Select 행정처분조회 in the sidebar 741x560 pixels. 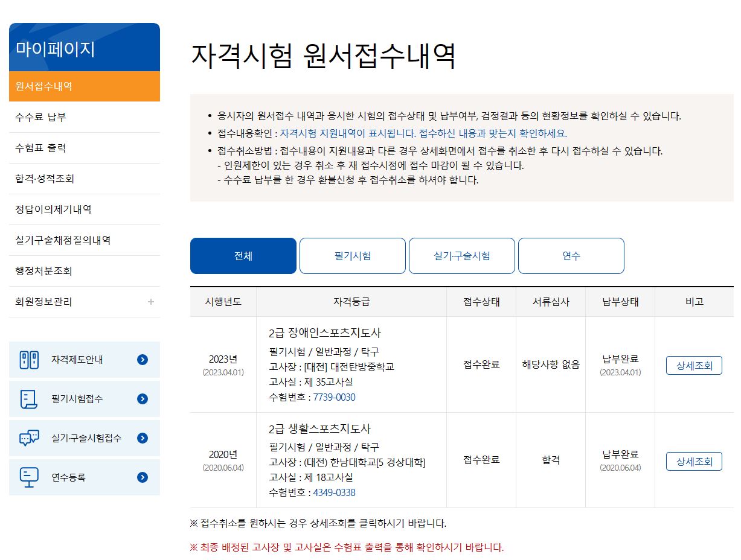tap(43, 271)
